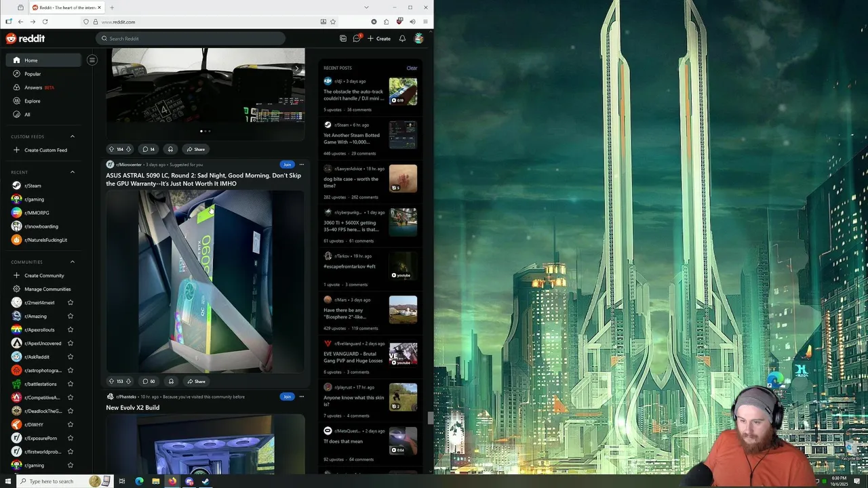
Task: Favorite r/AskReddit with its star
Action: pos(71,357)
